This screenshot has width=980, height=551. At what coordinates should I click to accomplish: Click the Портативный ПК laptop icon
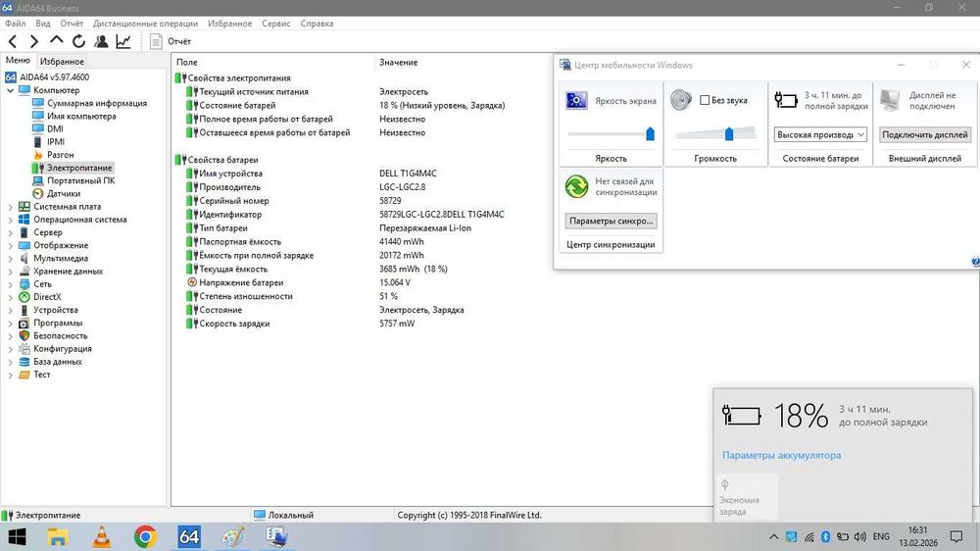coord(38,180)
